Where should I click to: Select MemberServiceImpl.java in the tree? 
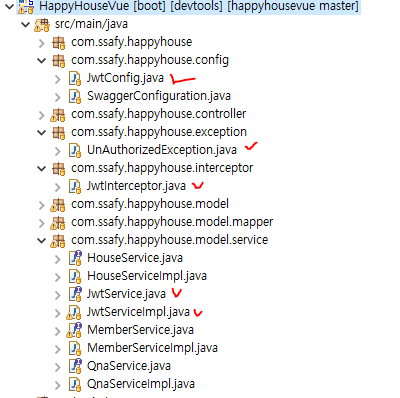(x=152, y=348)
